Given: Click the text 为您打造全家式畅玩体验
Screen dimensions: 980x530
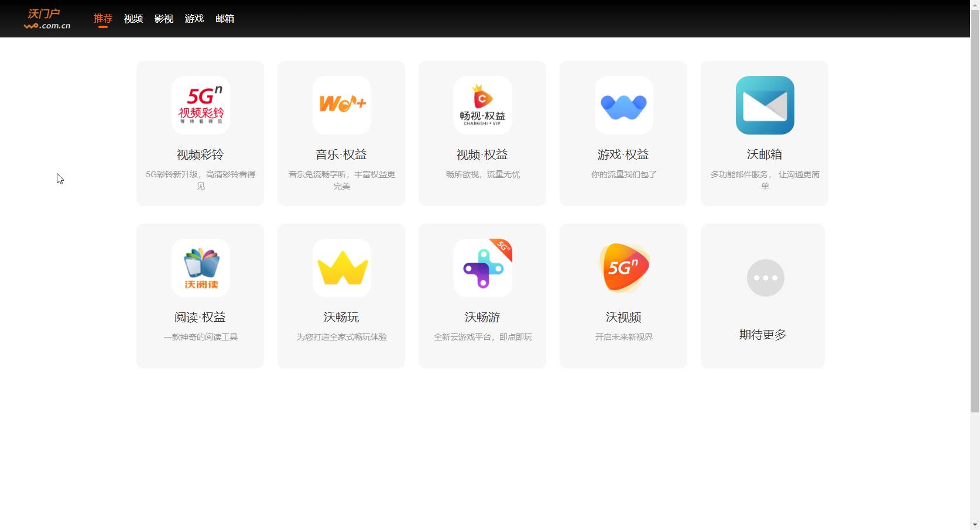Looking at the screenshot, I should coord(342,337).
